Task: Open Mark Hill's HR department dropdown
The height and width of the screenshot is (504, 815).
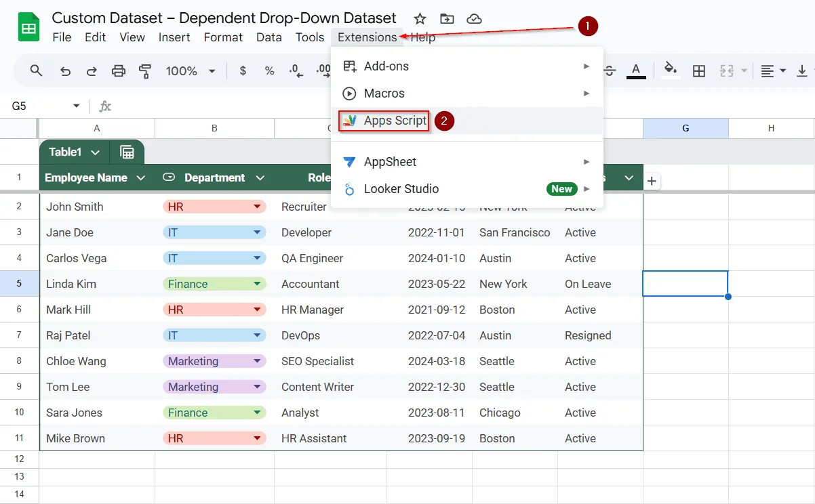Action: point(257,310)
